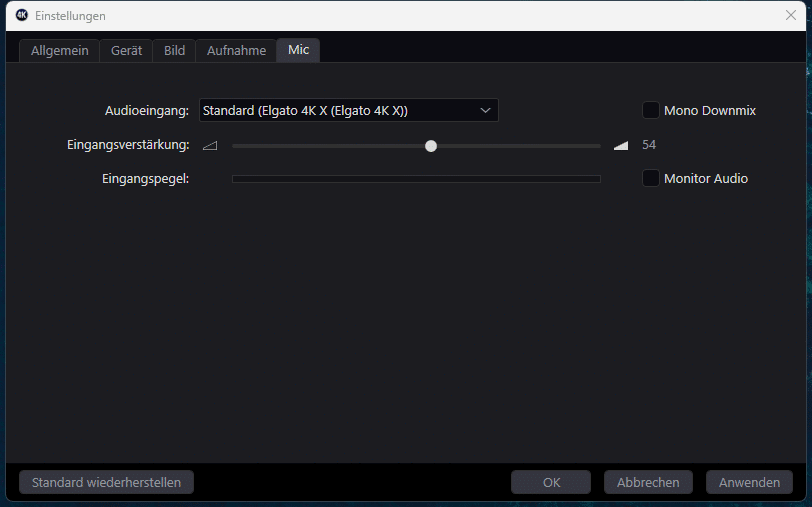
Task: Click the high gain icon right of slider
Action: 621,145
